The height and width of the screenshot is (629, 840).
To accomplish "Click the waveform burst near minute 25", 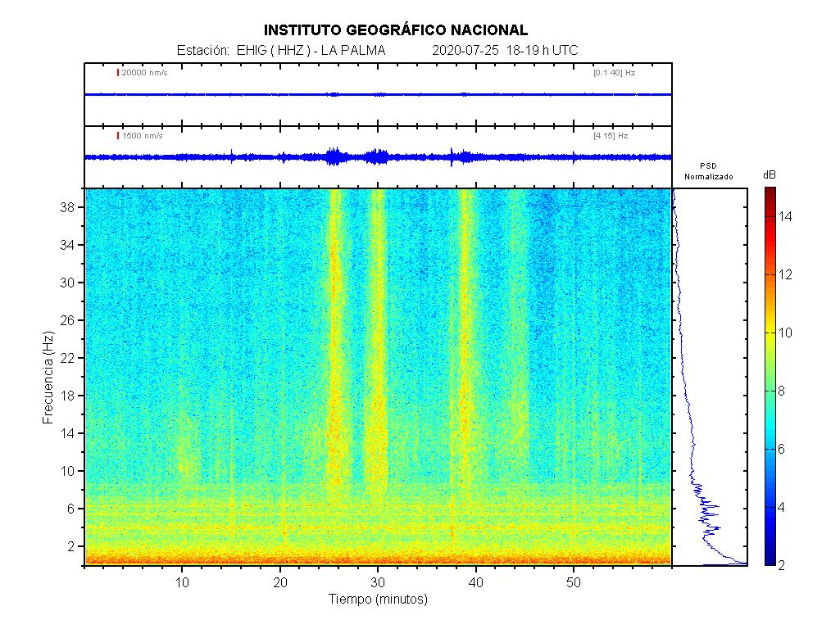I will pyautogui.click(x=335, y=157).
